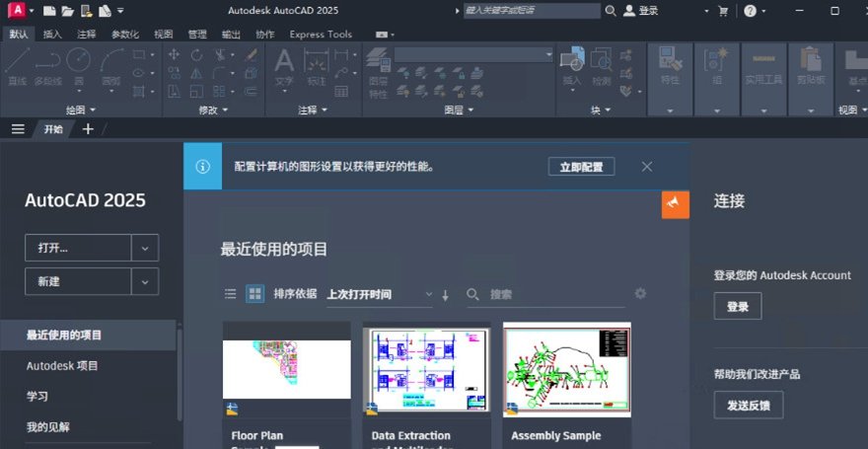
Task: Select the Erase tool in Modify panel
Action: pyautogui.click(x=252, y=54)
